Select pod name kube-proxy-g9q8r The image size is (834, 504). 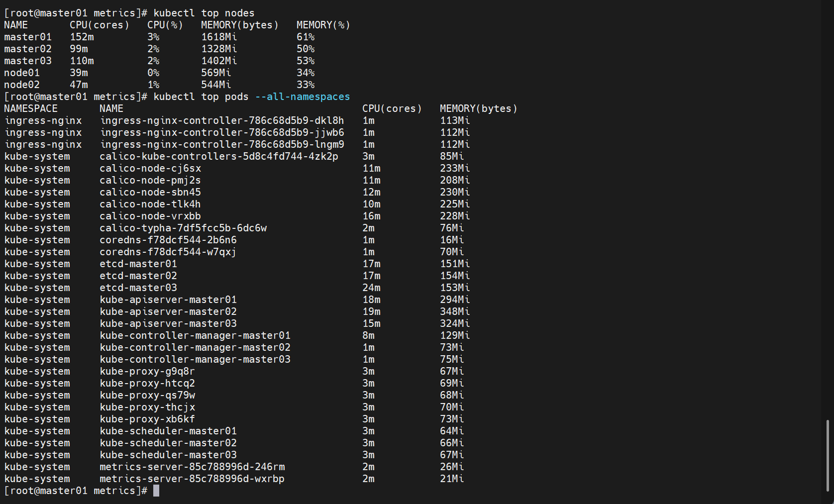pos(147,371)
